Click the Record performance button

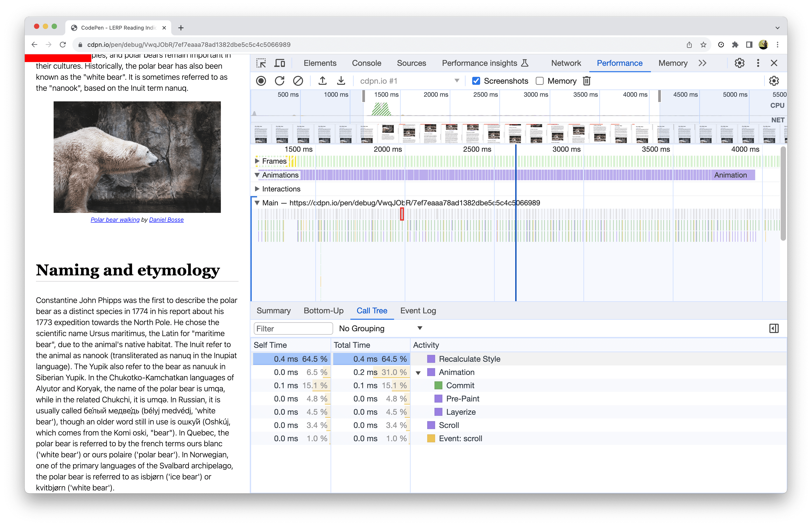click(x=261, y=81)
